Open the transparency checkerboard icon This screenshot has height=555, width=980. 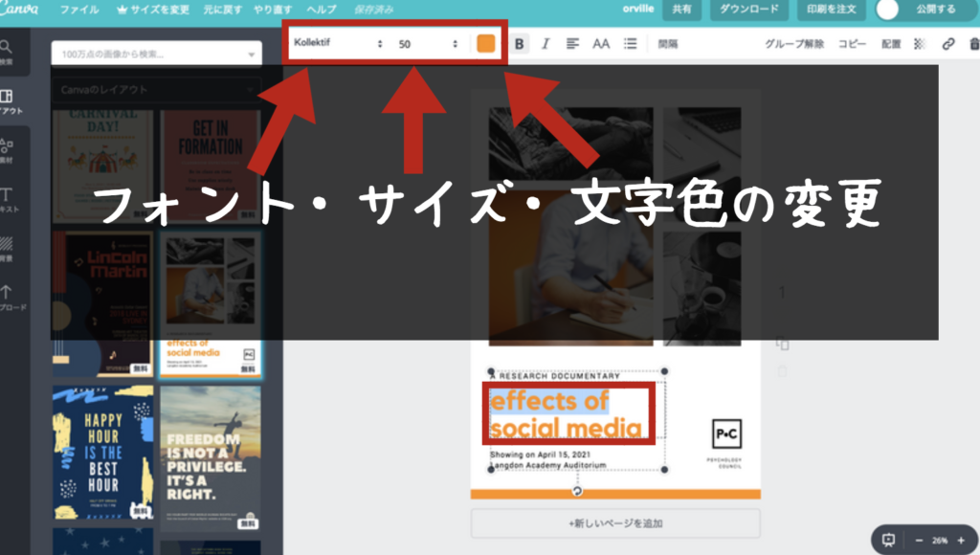tap(920, 44)
